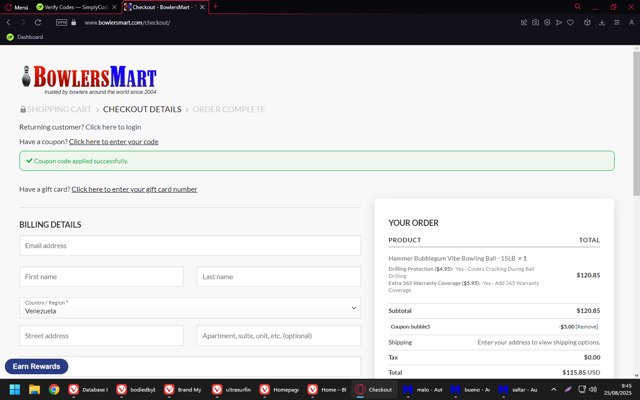Click the First name field
The image size is (640, 400).
(101, 277)
